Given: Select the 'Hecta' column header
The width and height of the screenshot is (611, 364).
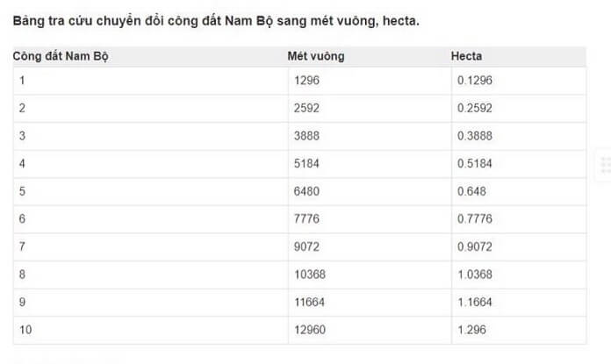Looking at the screenshot, I should 466,56.
